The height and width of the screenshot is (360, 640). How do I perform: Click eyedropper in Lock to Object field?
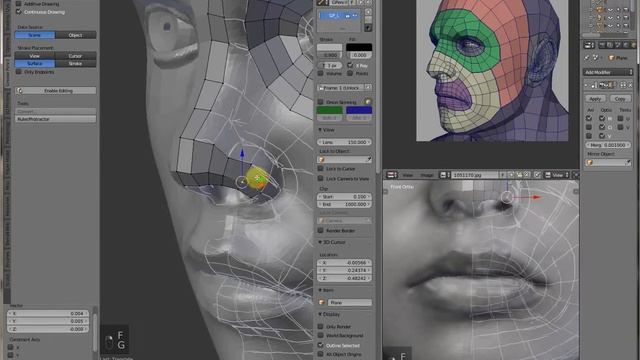368,160
